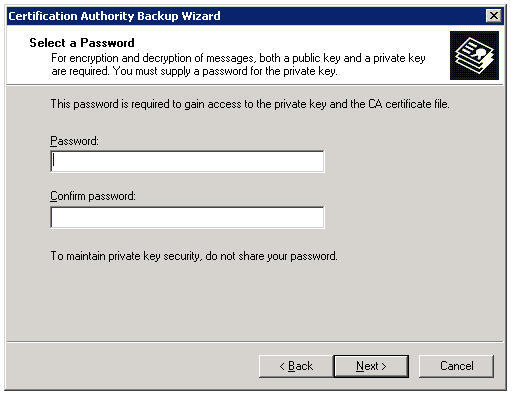Click the "Password:" field label

pos(74,141)
